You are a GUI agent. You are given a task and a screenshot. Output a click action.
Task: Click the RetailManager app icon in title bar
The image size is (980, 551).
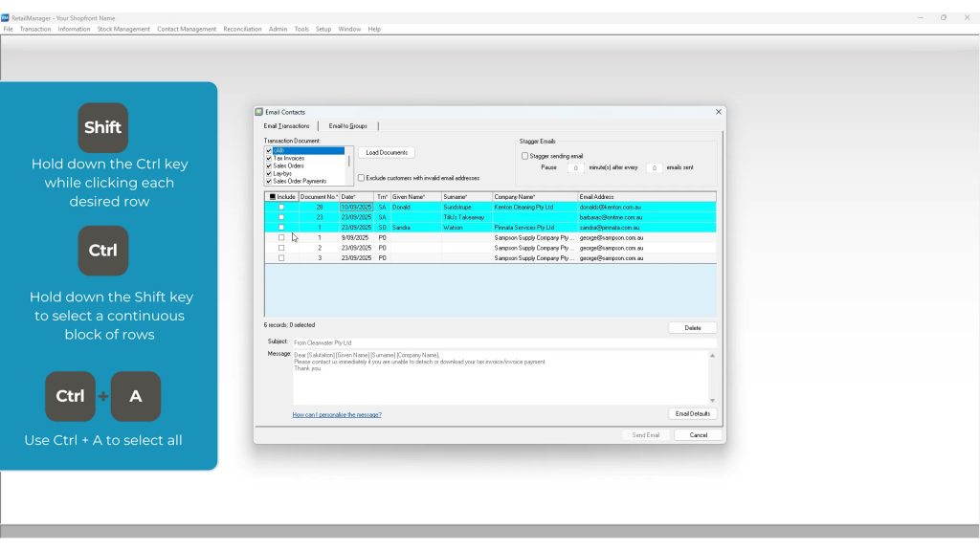6,17
